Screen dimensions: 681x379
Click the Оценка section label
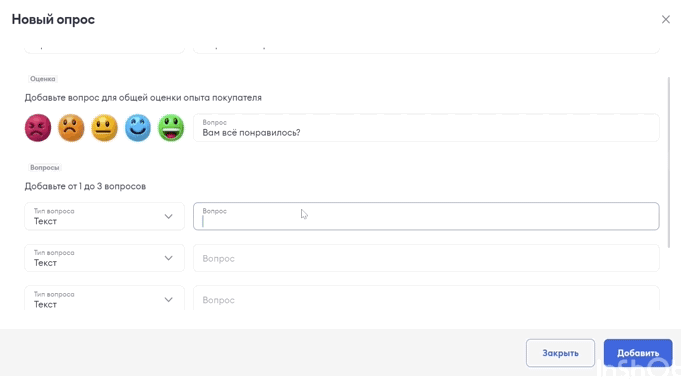tap(43, 79)
